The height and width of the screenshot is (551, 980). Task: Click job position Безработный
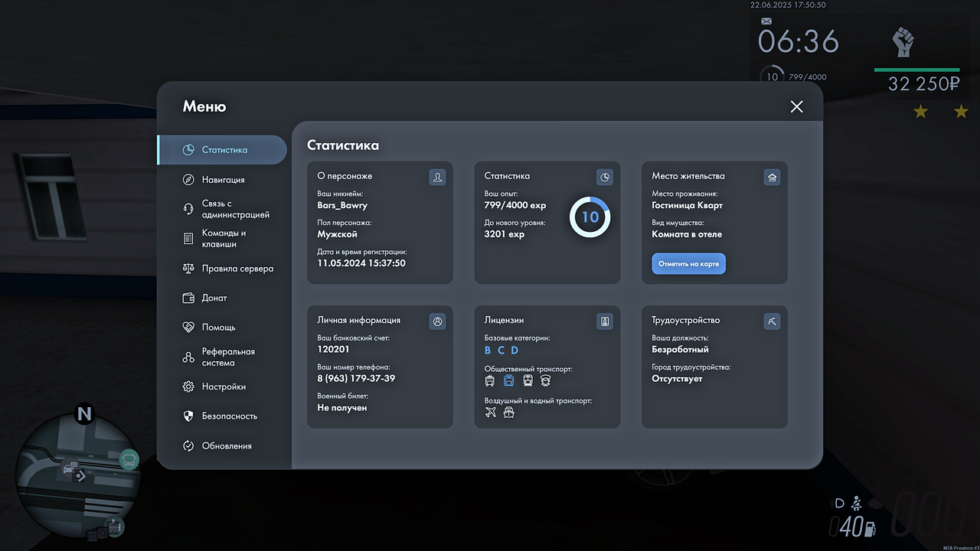pos(680,349)
